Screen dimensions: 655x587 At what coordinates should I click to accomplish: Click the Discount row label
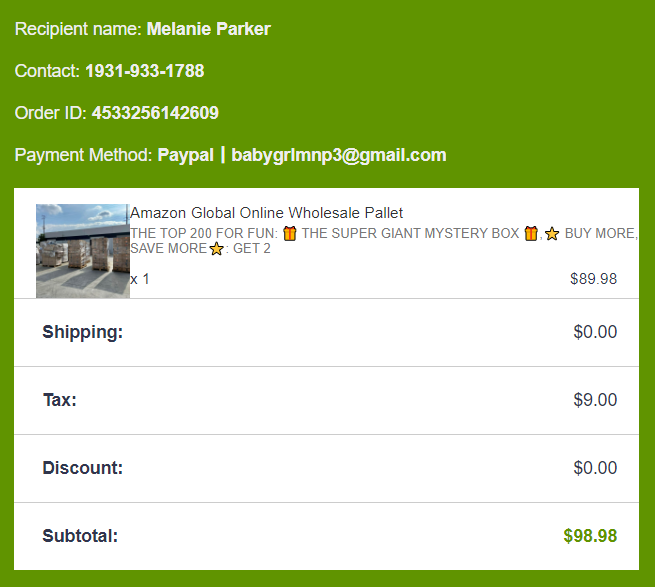coord(82,468)
